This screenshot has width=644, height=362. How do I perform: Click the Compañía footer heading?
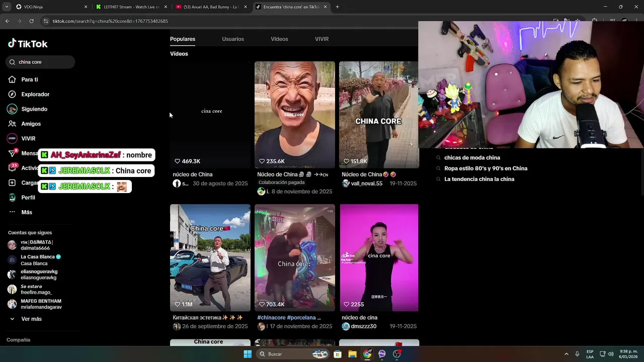click(19, 340)
